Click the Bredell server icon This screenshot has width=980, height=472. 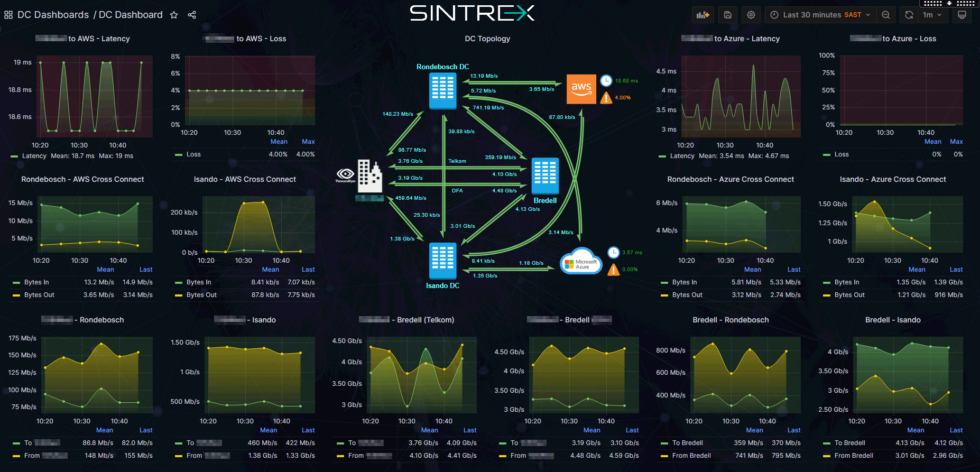[546, 175]
